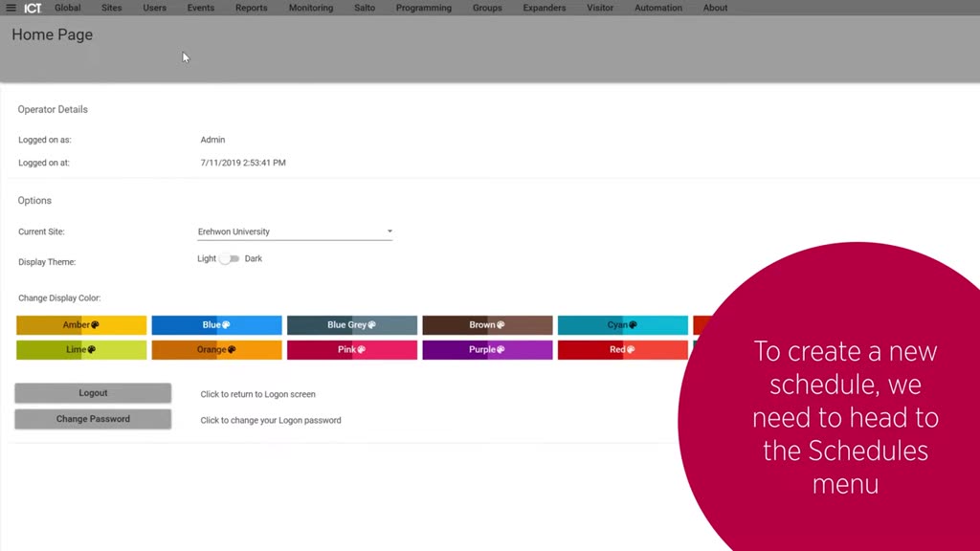Open the Expanders menu

pos(545,8)
